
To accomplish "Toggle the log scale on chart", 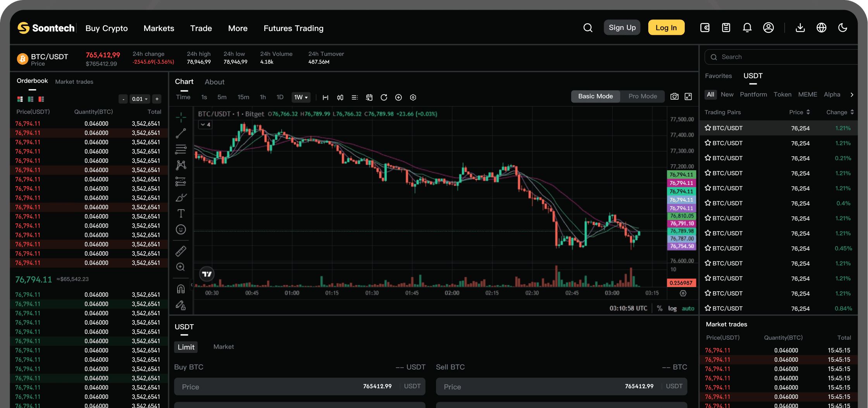I will tap(672, 308).
